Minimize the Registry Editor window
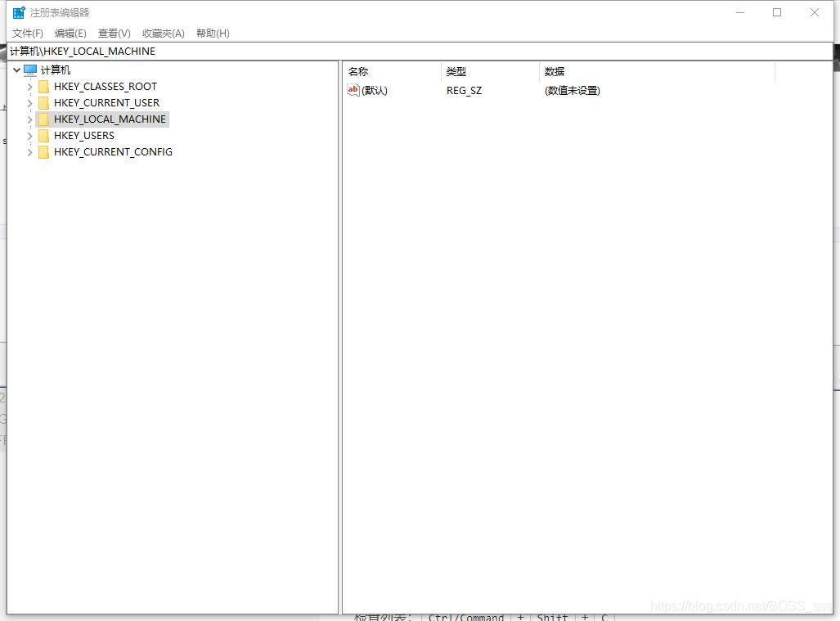The height and width of the screenshot is (621, 840). pos(740,12)
